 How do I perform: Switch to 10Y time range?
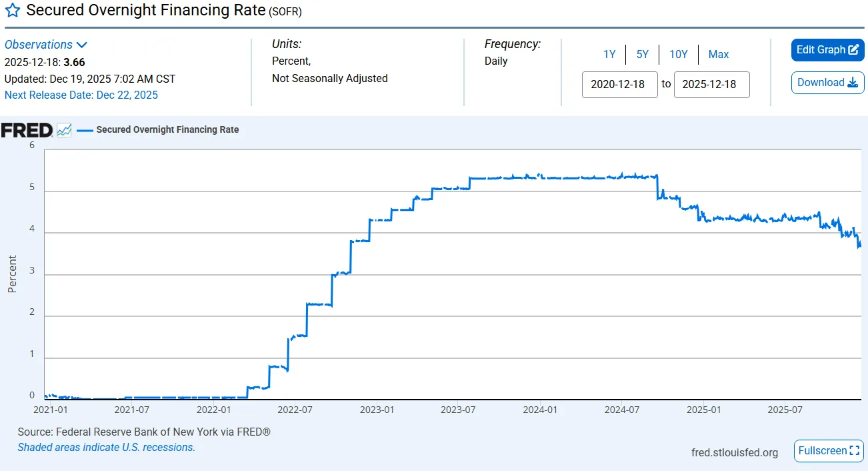(678, 55)
